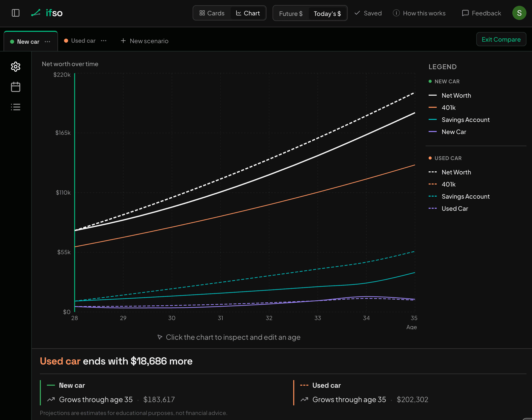Click chart at age 32 gridline
Viewport: 532px width, 420px height.
point(269,192)
